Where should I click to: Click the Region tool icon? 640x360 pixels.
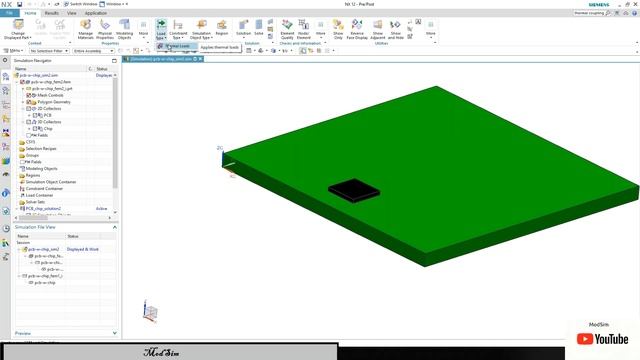tap(222, 24)
